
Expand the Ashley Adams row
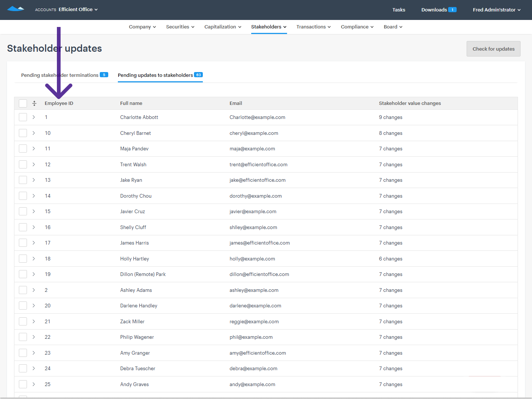point(34,290)
